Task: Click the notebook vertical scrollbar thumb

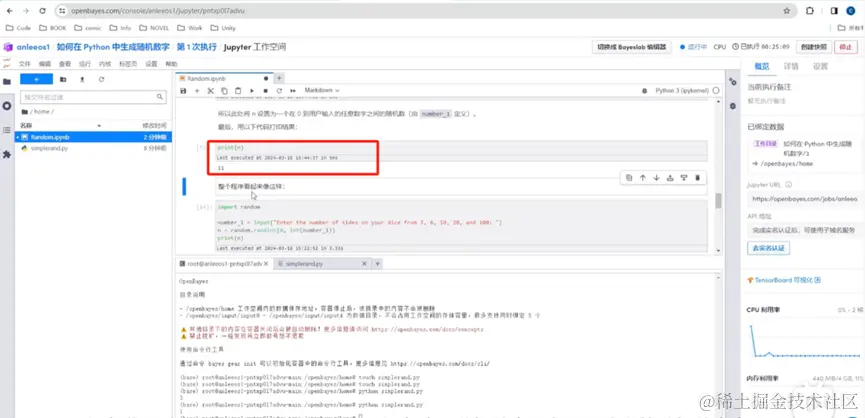Action: tap(718, 201)
